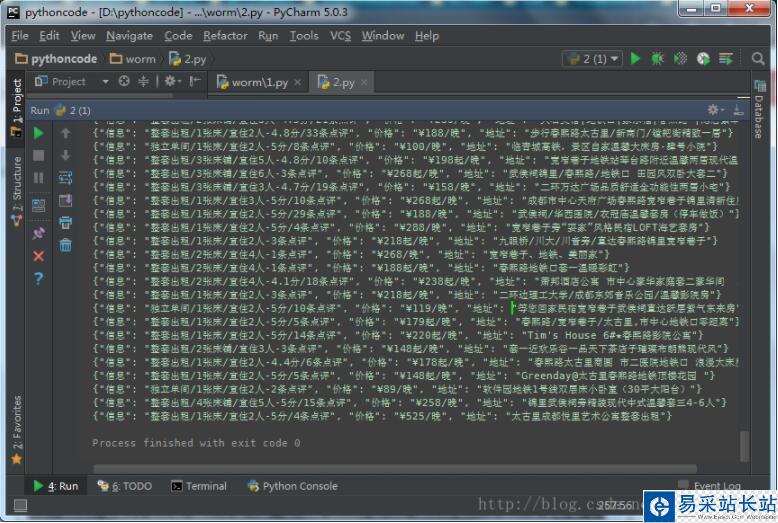
Task: Open the VCS menu
Action: 340,36
